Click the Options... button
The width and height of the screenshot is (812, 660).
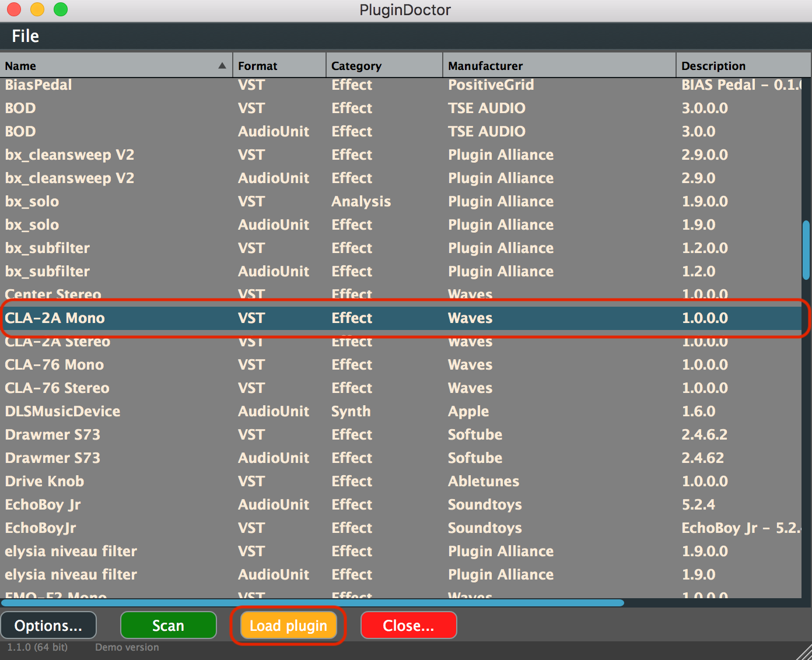coord(48,626)
